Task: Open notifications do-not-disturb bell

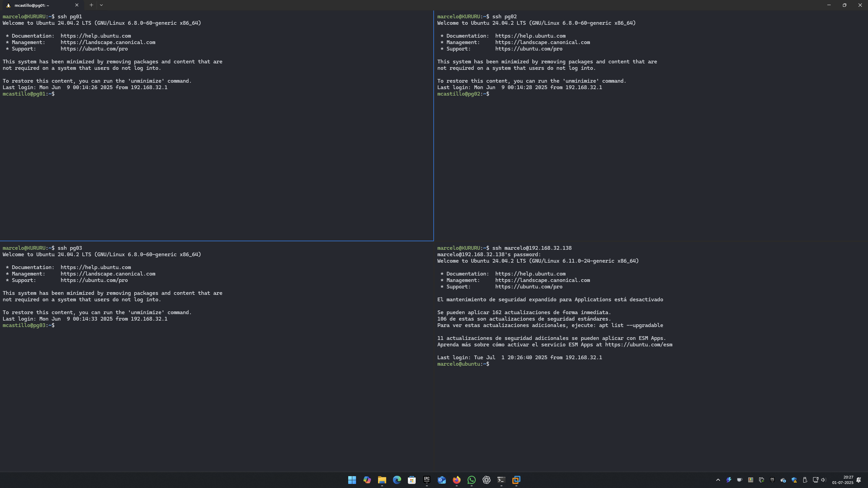Action: point(859,480)
